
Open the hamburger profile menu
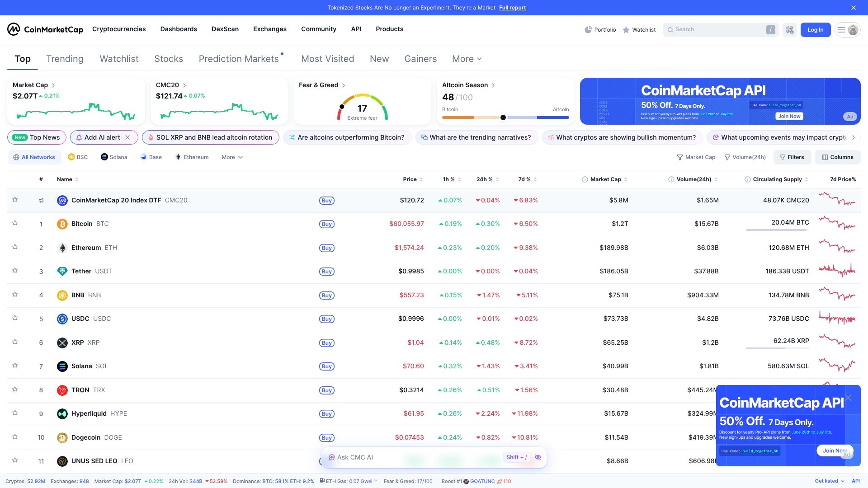[x=847, y=30]
